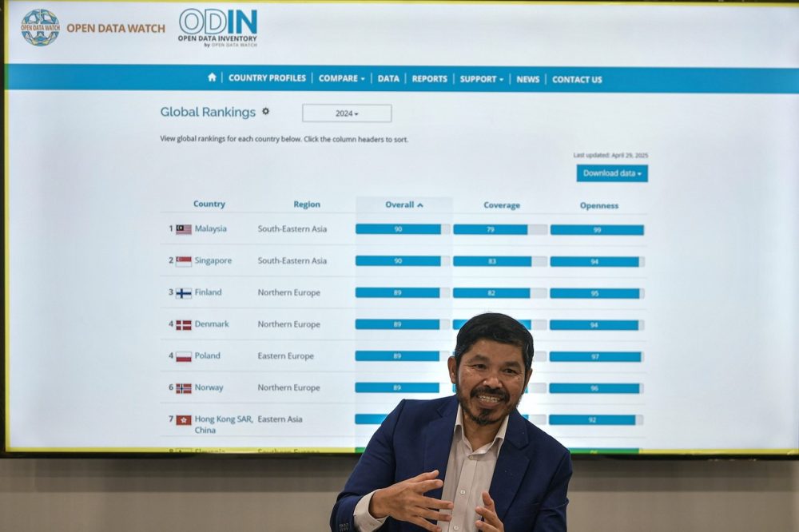
Task: Click 'Northern Europe' in Norway's row
Action: tap(289, 387)
